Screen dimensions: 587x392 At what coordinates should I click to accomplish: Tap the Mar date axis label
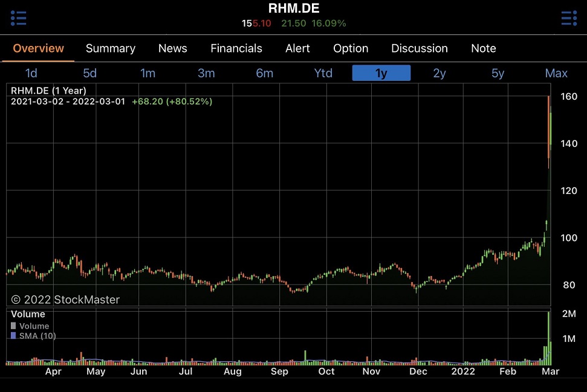coord(550,371)
